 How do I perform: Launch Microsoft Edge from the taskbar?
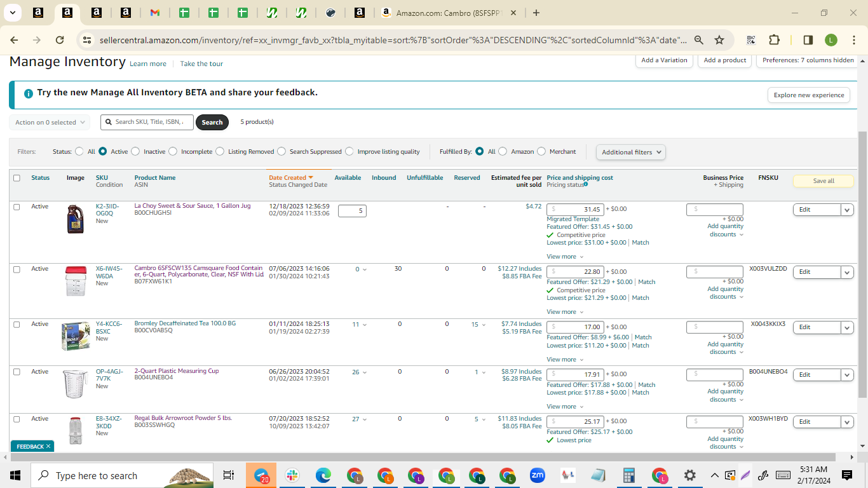[x=323, y=475]
